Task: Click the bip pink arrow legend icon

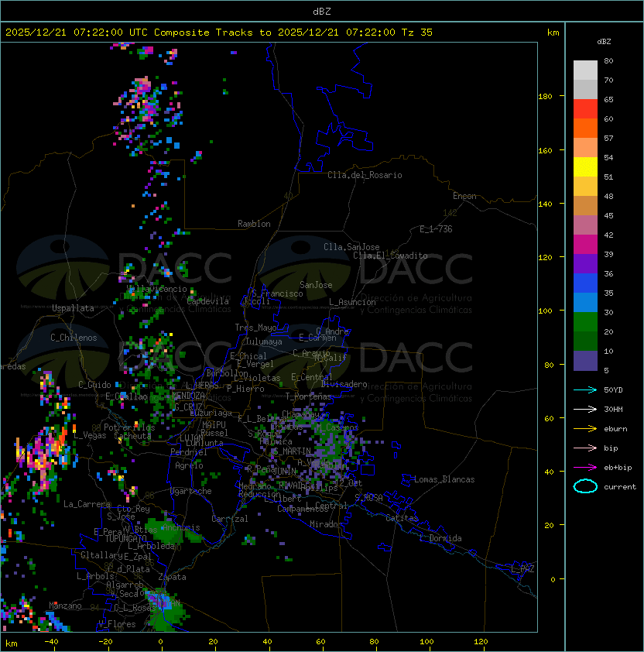Action: 585,448
